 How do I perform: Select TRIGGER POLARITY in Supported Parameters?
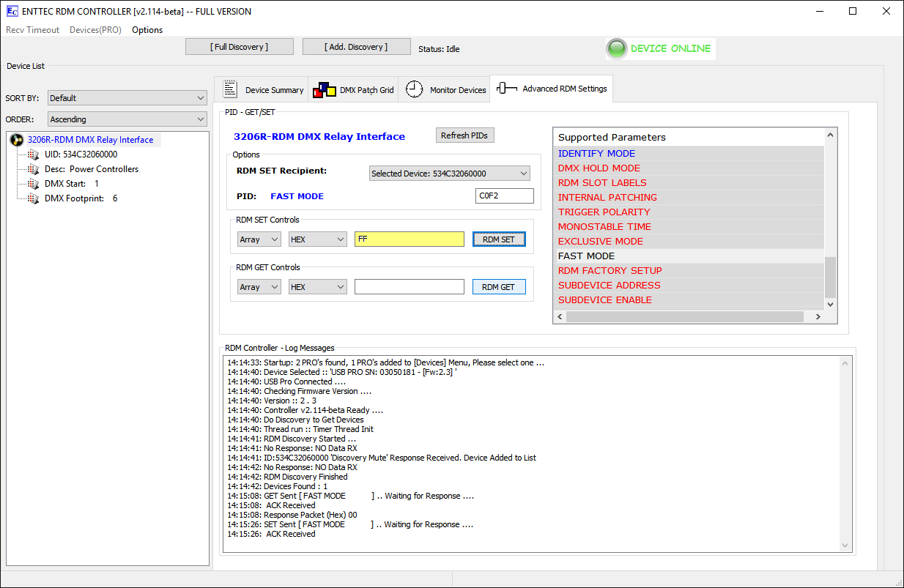(604, 212)
